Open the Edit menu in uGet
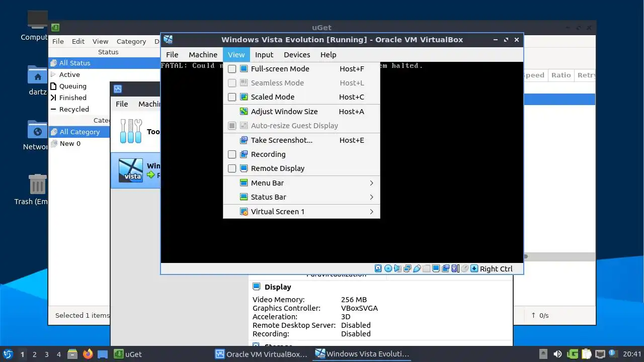Screen dimensions: 644x362 [x=78, y=41]
